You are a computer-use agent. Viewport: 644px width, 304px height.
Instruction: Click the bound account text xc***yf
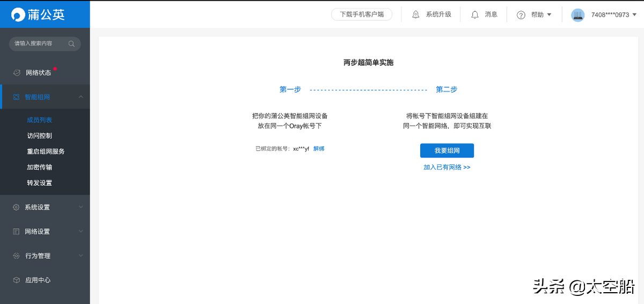tap(301, 149)
